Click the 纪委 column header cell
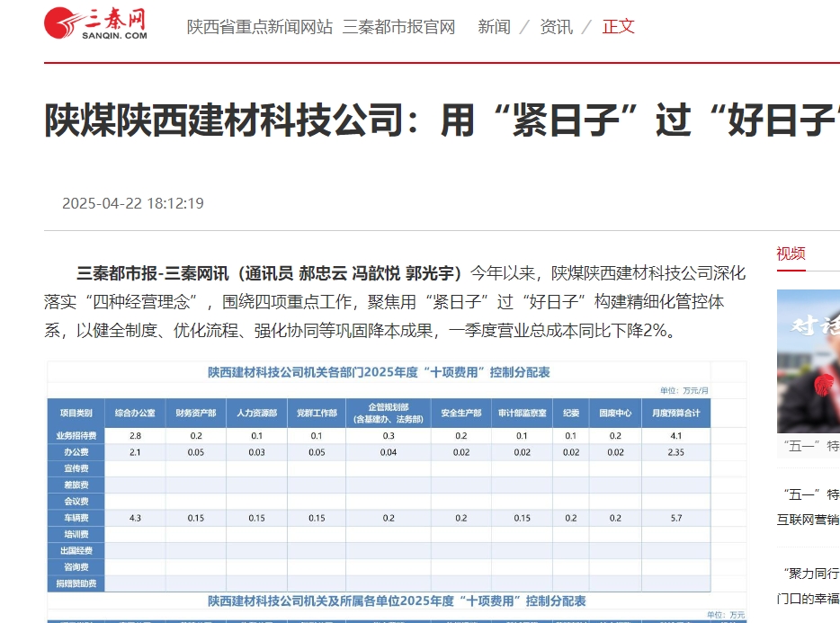Image resolution: width=840 pixels, height=623 pixels. click(x=571, y=413)
